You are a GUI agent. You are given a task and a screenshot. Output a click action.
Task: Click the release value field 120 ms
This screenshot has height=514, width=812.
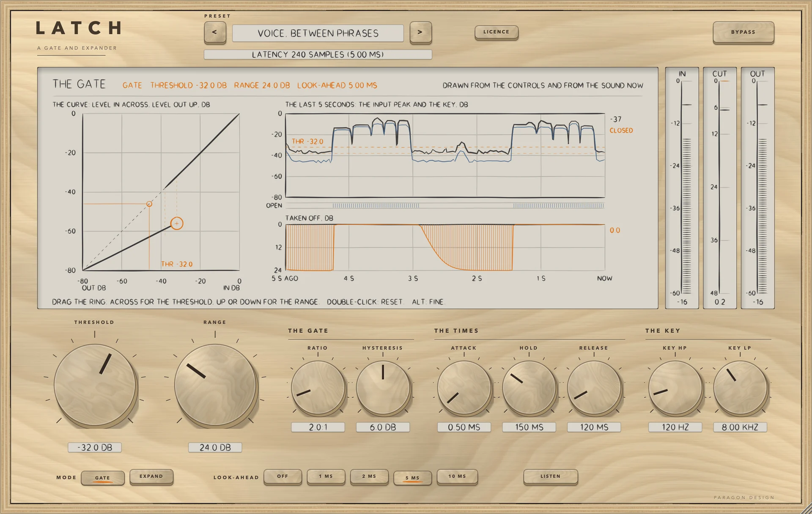pyautogui.click(x=594, y=427)
